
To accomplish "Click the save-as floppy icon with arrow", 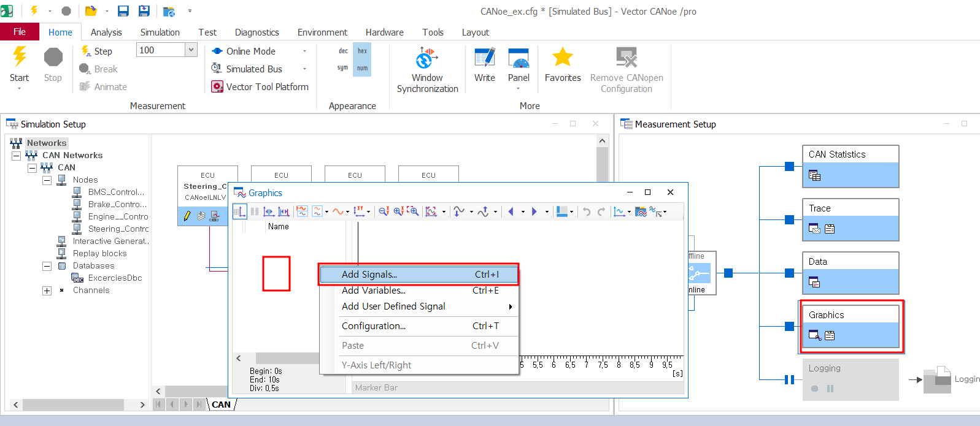I will coord(144,10).
